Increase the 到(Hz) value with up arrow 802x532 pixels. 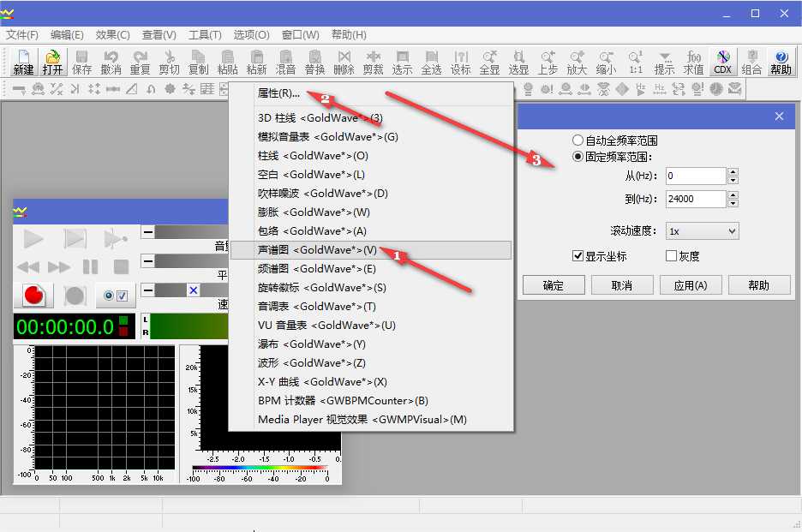(x=733, y=195)
